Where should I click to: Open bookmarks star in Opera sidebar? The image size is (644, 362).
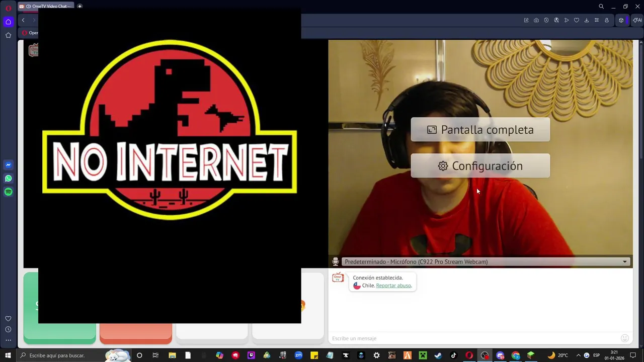(x=8, y=35)
